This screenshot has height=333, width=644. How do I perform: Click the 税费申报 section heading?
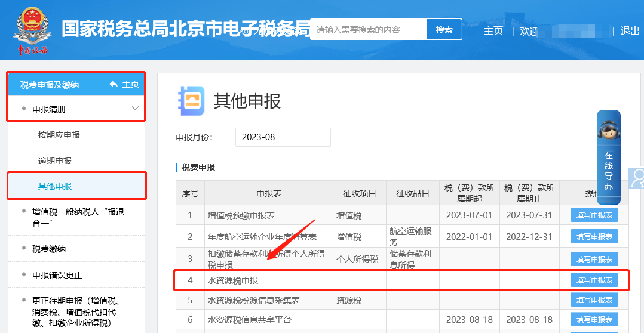click(x=198, y=167)
